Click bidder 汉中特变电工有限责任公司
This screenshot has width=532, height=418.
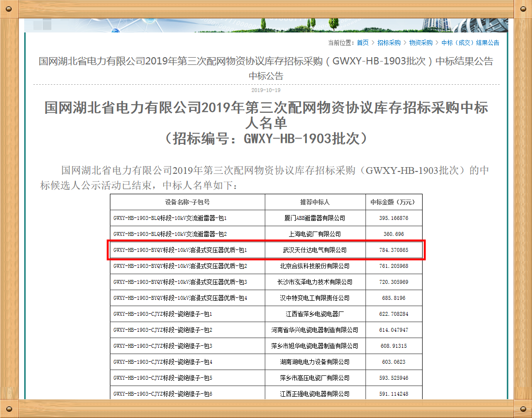coord(315,298)
